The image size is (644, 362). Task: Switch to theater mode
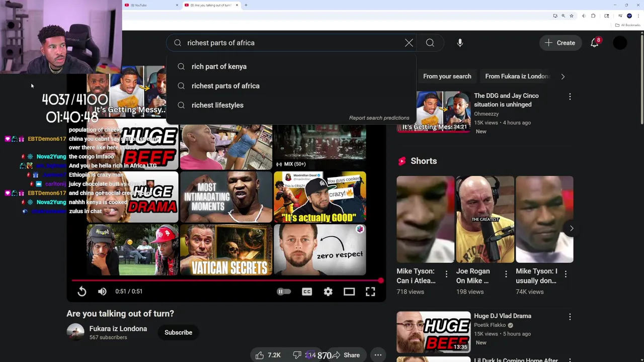[x=349, y=291]
